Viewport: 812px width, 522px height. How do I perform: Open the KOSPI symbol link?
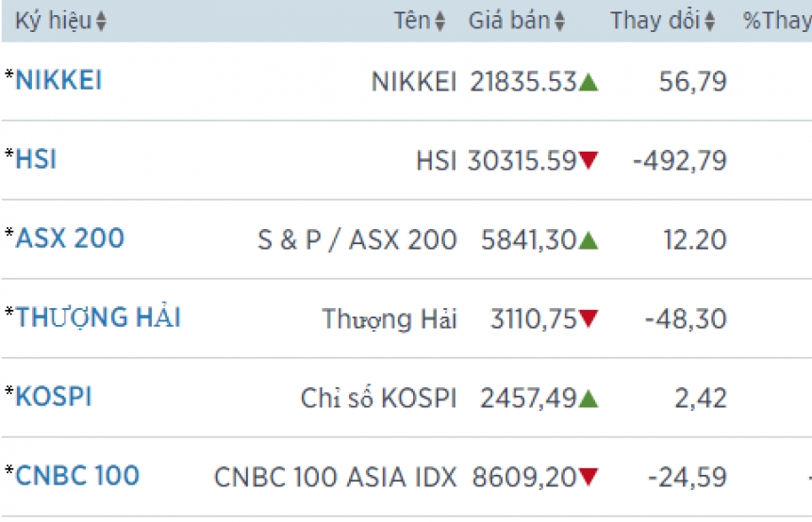point(54,397)
